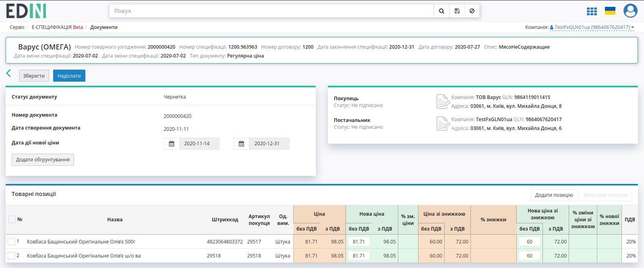Click the buyer document signature icon
644x268 pixels.
click(x=443, y=101)
